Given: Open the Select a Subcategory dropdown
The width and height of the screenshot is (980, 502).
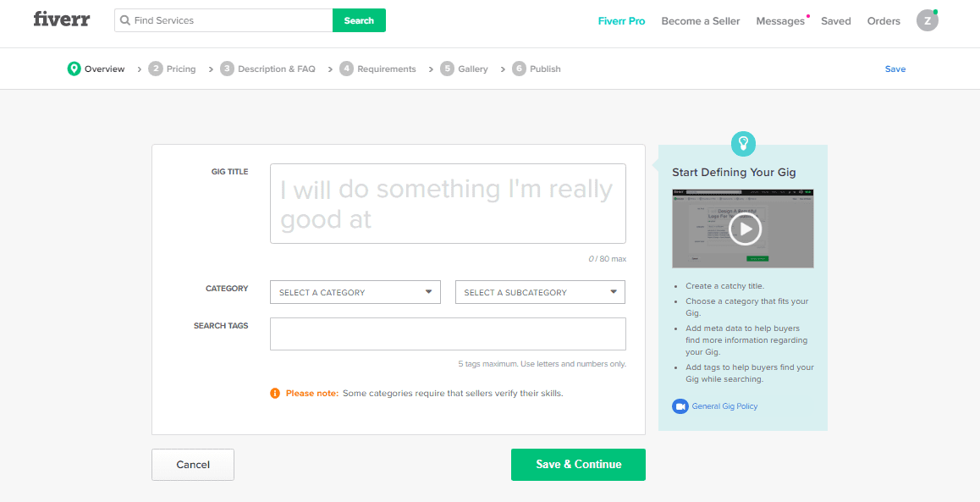Looking at the screenshot, I should click(x=540, y=292).
